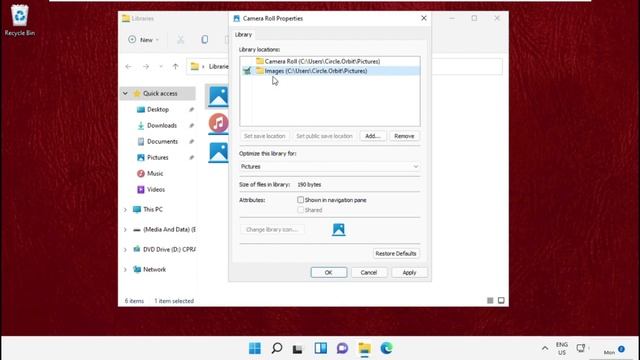The width and height of the screenshot is (640, 360).
Task: Click the ENG US language indicator
Action: (562, 348)
